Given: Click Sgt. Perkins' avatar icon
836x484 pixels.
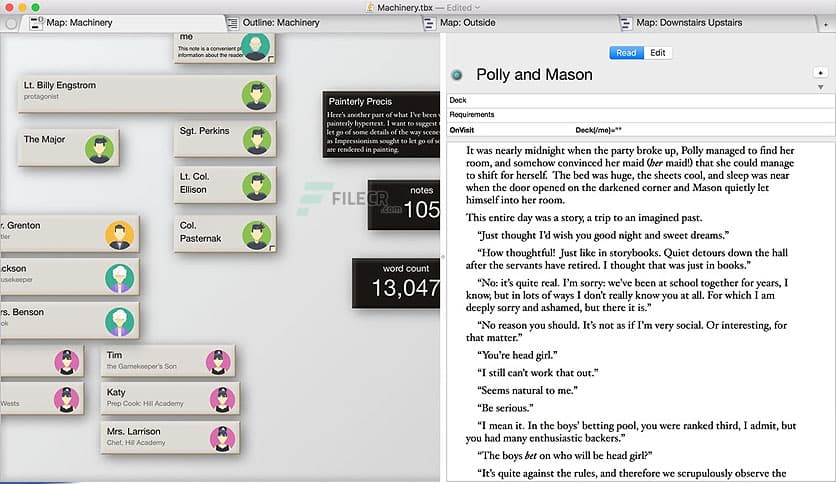Looking at the screenshot, I should click(x=257, y=140).
